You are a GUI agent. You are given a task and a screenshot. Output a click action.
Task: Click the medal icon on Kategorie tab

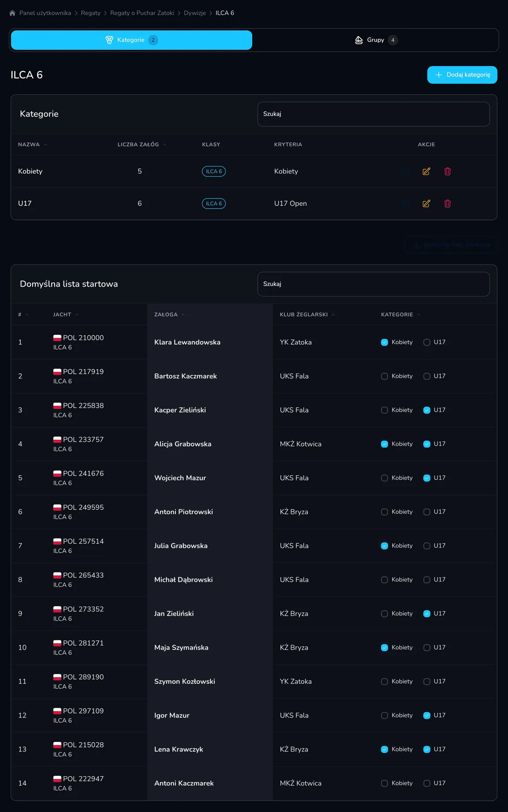tap(109, 40)
